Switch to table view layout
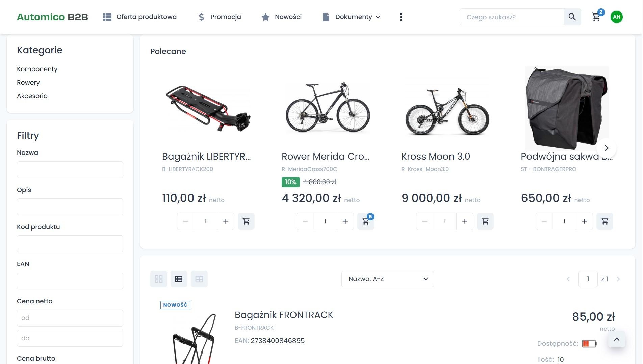Screen dimensions: 643x364 [x=199, y=279]
